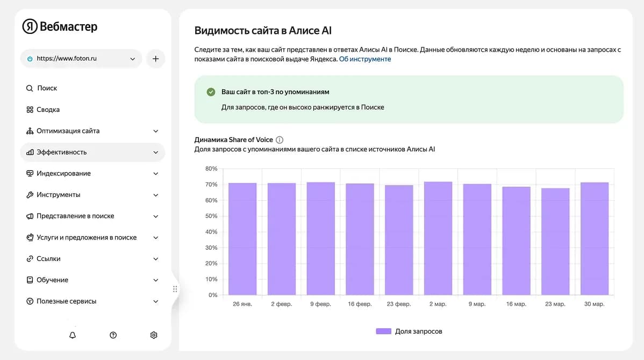Expand Услуги и предложения в поиске chevron

click(156, 237)
